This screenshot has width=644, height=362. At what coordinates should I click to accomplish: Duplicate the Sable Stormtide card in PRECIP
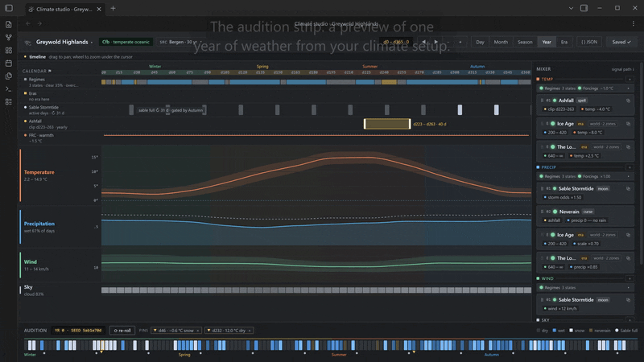point(628,189)
